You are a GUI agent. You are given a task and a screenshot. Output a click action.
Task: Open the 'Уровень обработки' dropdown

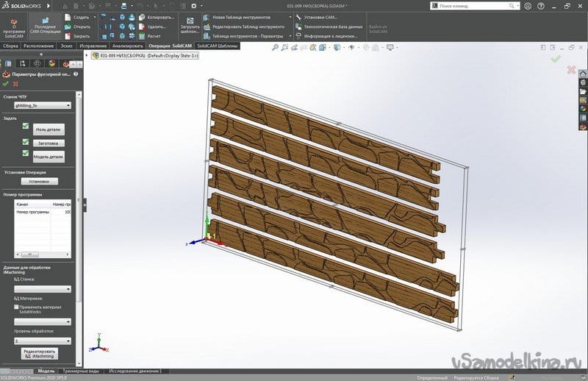click(x=43, y=341)
